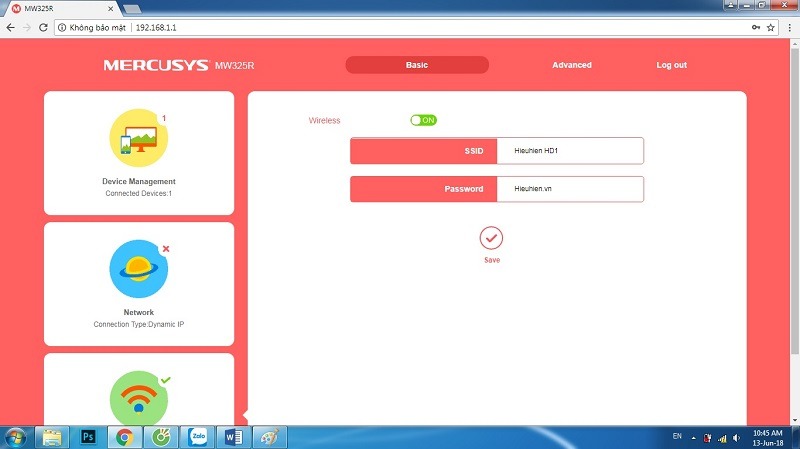Screen dimensions: 800x449
Task: Click the SSID input field
Action: pos(570,151)
